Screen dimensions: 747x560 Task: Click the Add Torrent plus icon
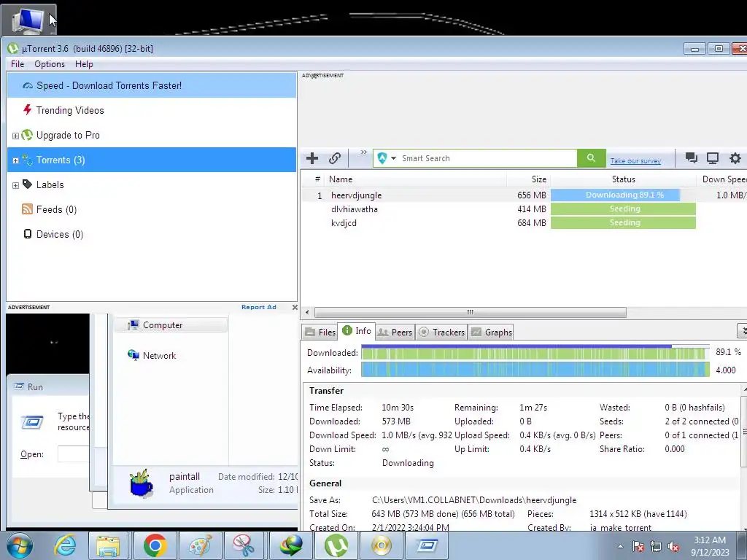click(x=312, y=158)
